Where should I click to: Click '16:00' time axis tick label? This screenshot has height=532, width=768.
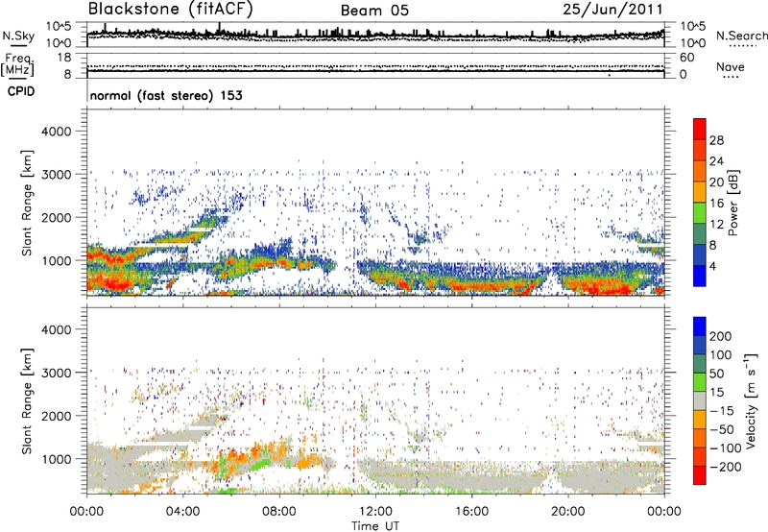(x=471, y=512)
